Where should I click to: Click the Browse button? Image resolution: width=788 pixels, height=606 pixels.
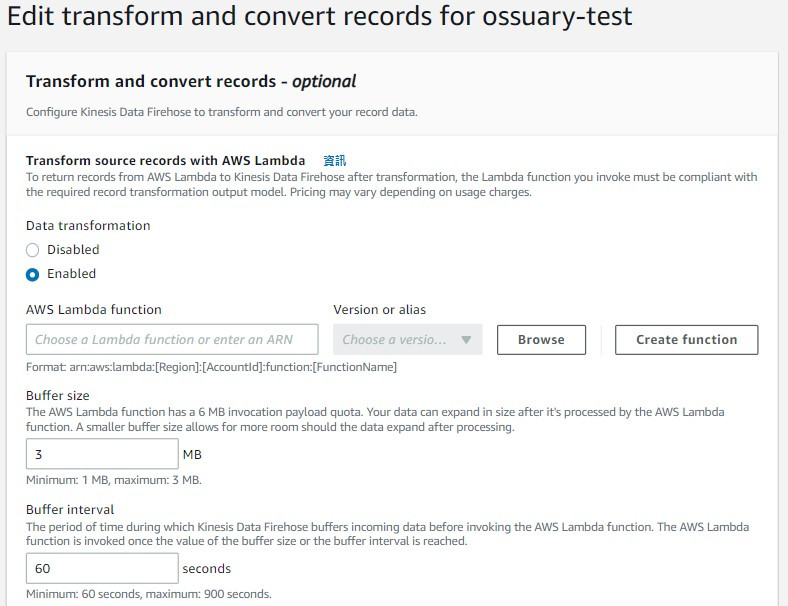pyautogui.click(x=541, y=340)
